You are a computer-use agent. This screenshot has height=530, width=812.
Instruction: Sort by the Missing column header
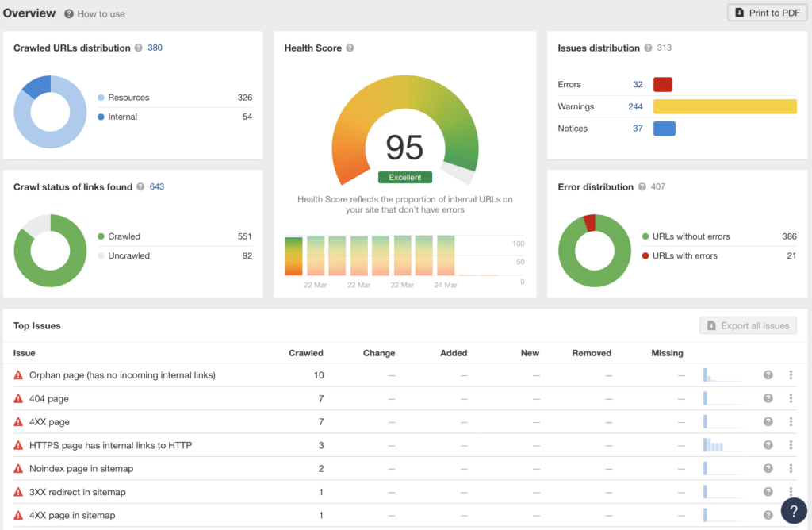667,353
